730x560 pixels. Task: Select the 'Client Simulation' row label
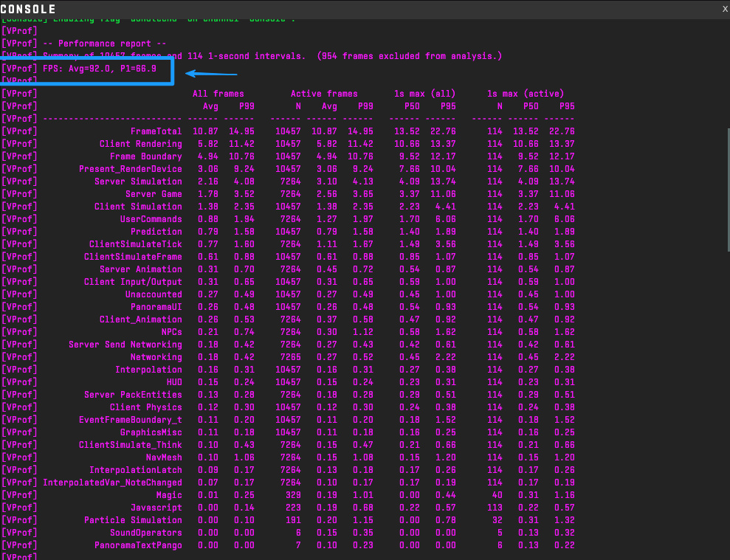click(x=138, y=207)
